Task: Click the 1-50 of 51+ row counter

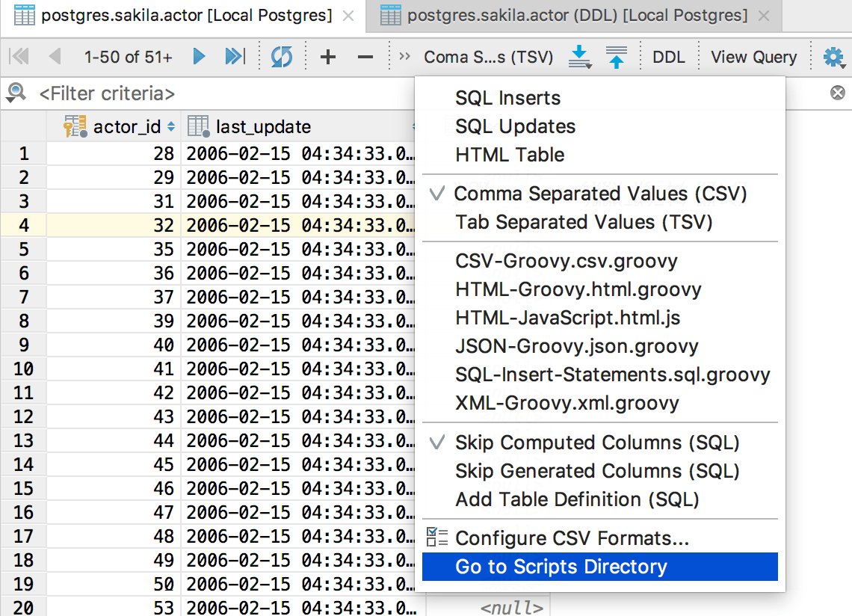Action: tap(129, 57)
